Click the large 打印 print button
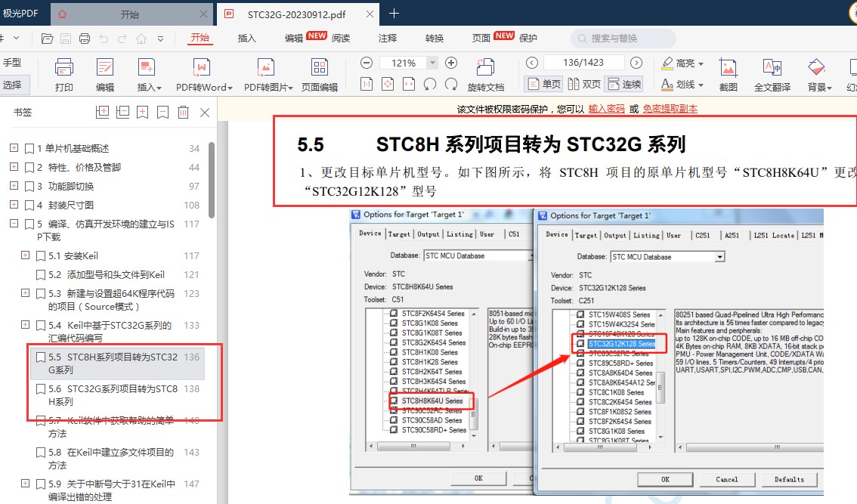The image size is (857, 504). click(x=64, y=75)
